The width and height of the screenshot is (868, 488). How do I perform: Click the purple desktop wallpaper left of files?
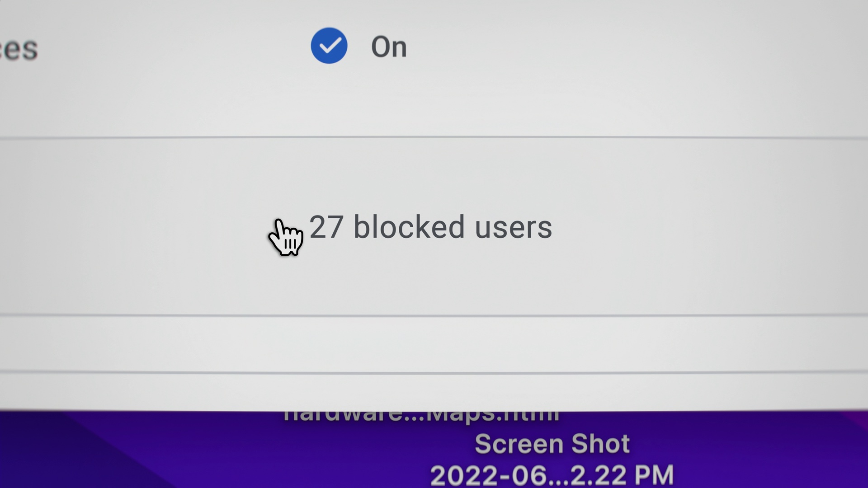tap(136, 452)
